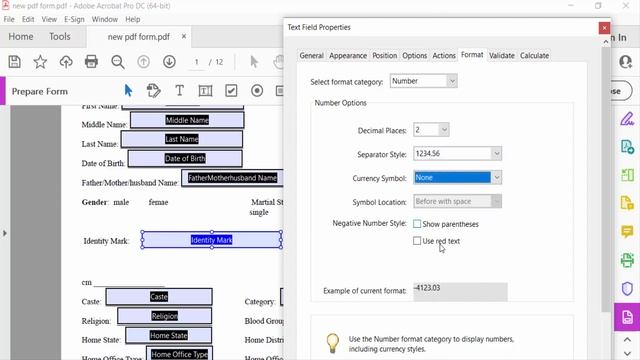Screen dimensions: 640x360
Task: Click the Save file icon
Action: [15, 62]
